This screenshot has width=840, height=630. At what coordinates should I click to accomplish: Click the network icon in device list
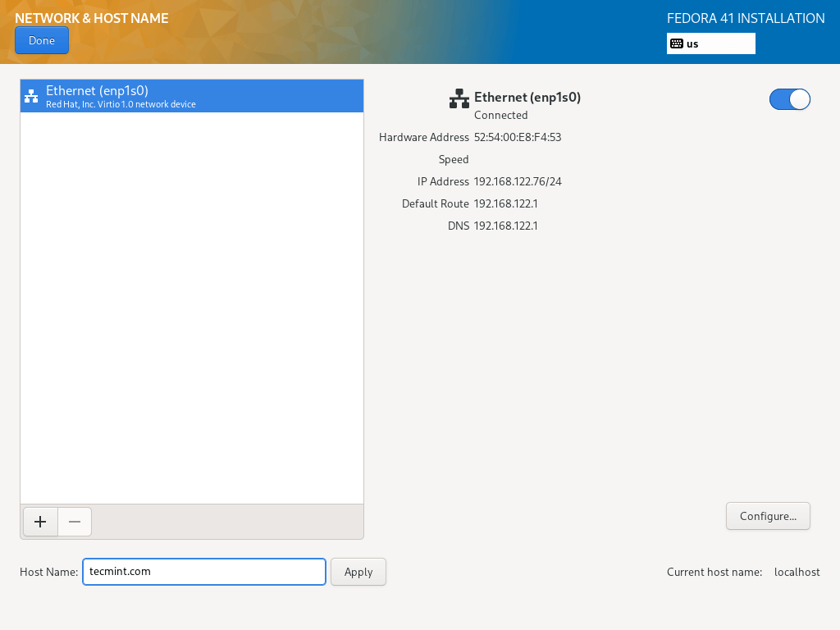coord(31,96)
